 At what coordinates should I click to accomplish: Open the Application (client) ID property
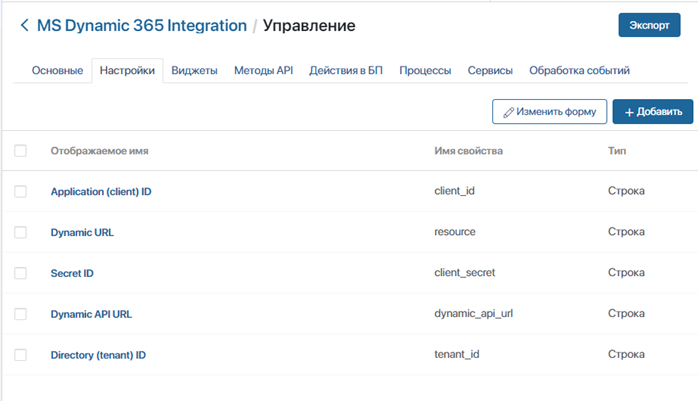click(x=101, y=192)
